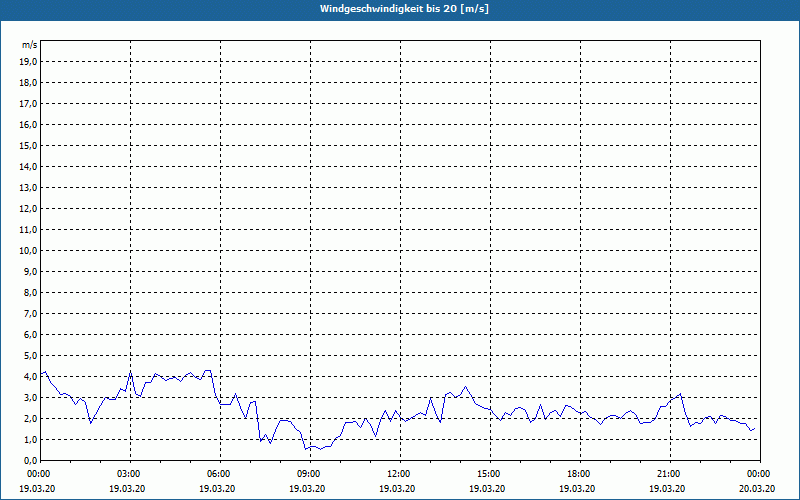Click the 21:00 time axis label
This screenshot has height=500, width=800.
tap(670, 474)
